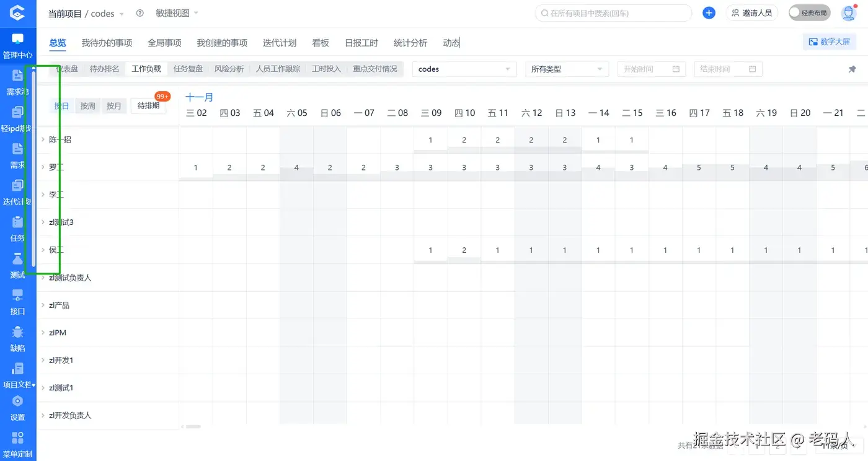Click the 邀请人员 button
The width and height of the screenshot is (868, 461).
pos(751,13)
